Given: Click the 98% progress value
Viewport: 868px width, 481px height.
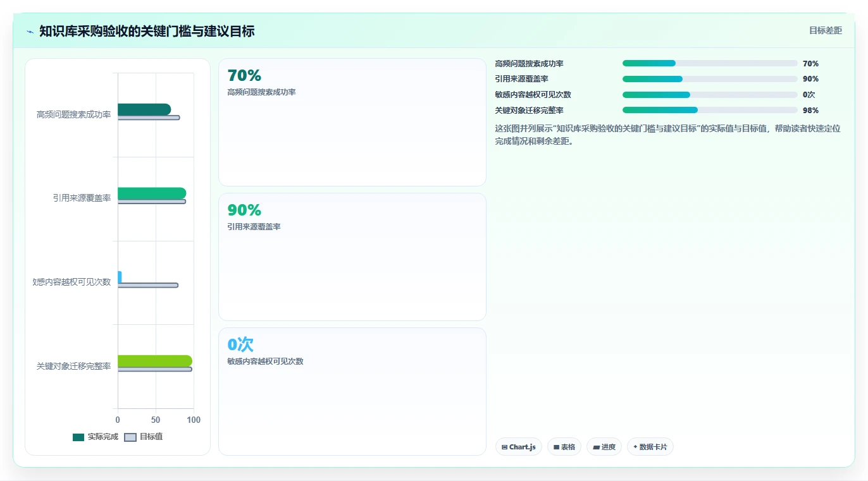Looking at the screenshot, I should click(x=810, y=111).
